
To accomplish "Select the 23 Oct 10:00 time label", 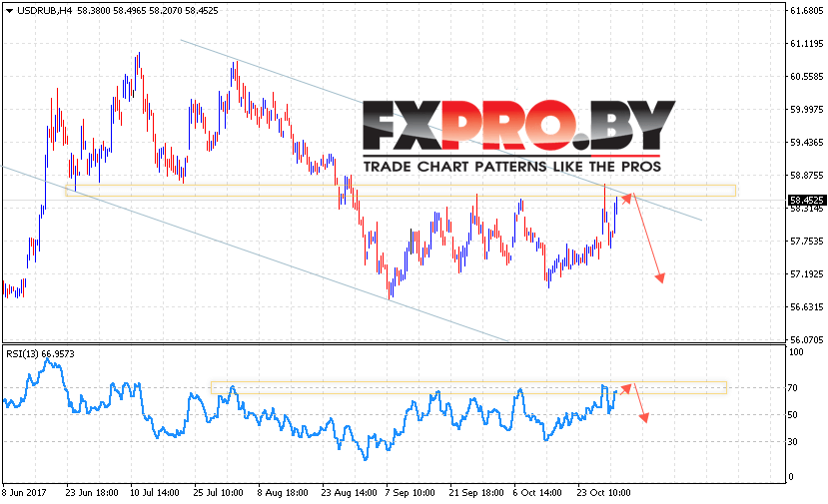I will click(603, 493).
